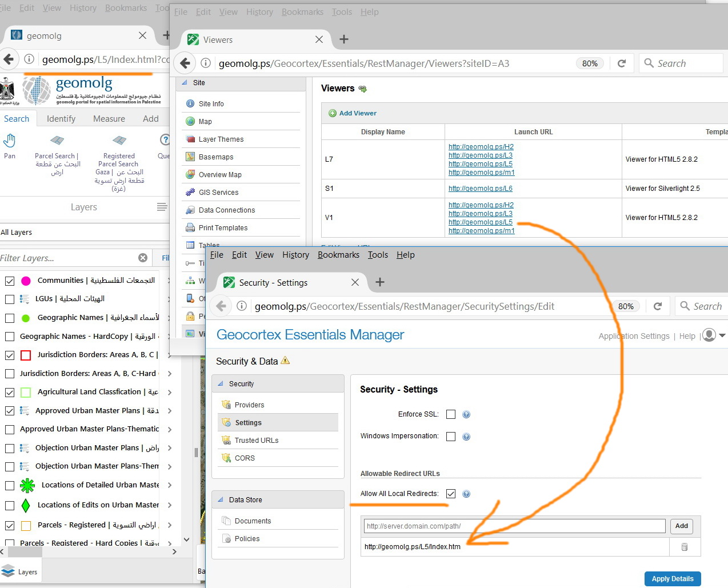Open History menu in Security window
This screenshot has height=588, width=728.
[295, 255]
